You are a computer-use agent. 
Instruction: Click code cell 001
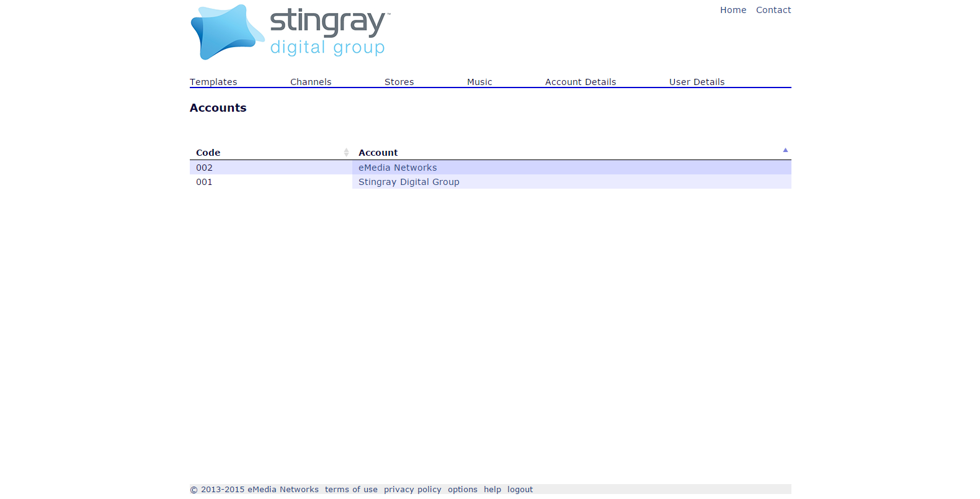[271, 182]
